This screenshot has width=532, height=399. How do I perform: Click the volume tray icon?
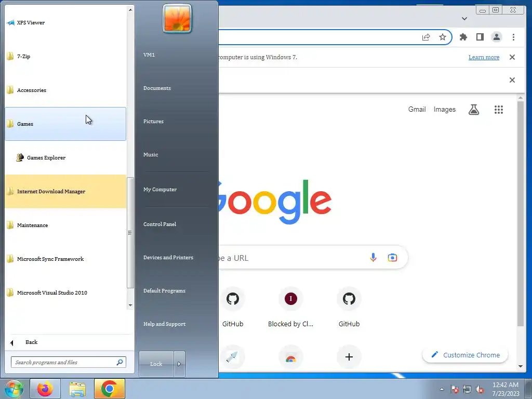(x=480, y=389)
